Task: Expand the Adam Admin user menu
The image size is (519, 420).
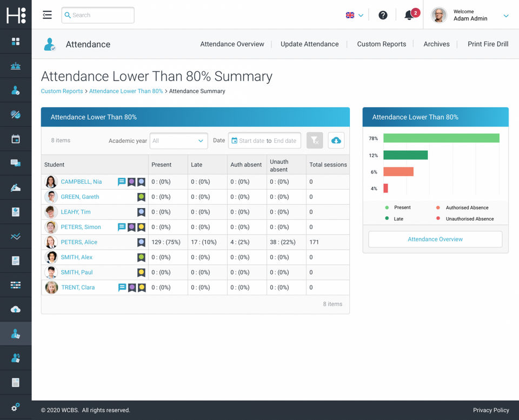Action: (506, 16)
